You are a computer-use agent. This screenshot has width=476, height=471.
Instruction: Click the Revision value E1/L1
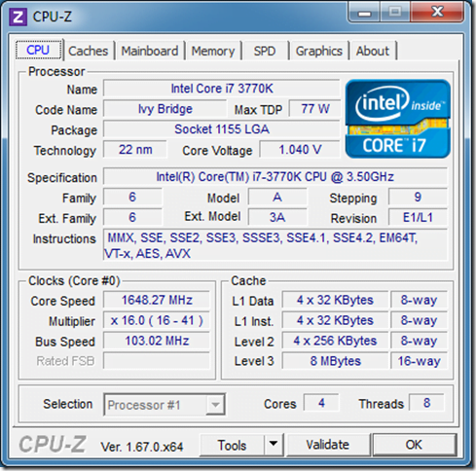click(x=418, y=217)
